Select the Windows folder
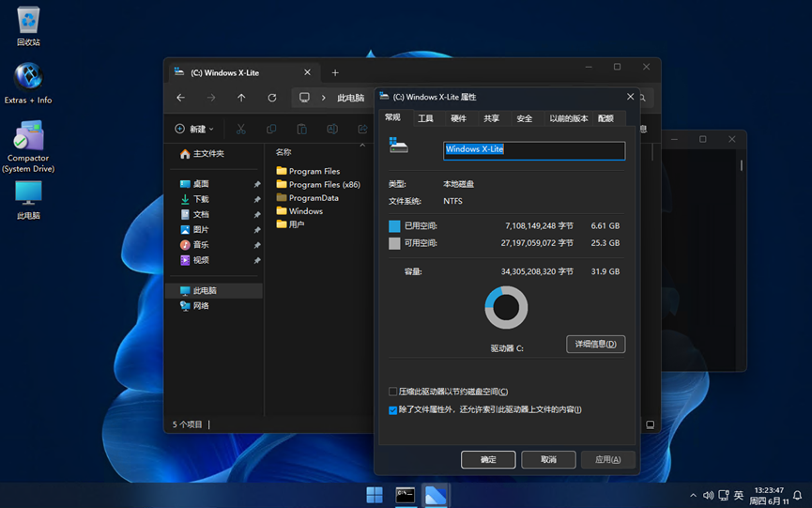Viewport: 812px width, 508px height. [x=299, y=211]
